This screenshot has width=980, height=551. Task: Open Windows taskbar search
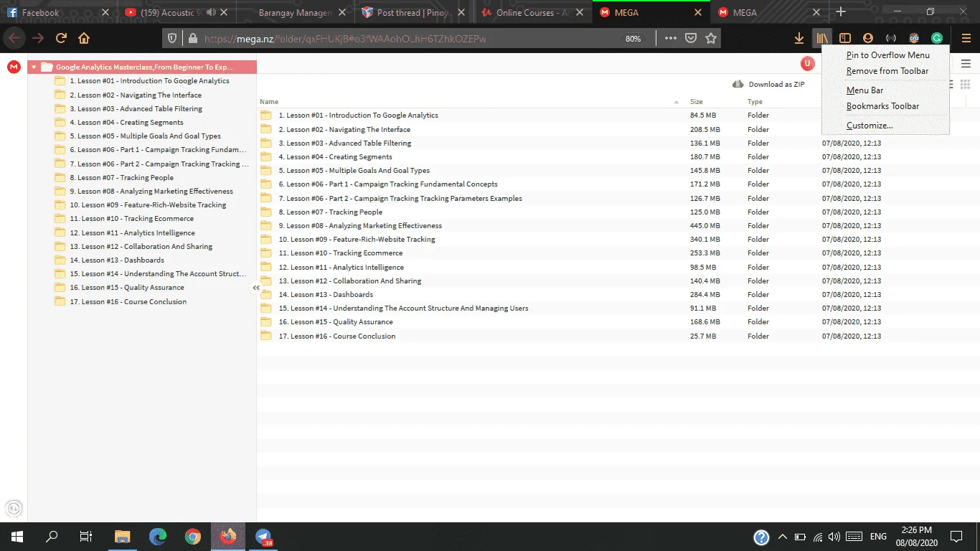point(52,537)
